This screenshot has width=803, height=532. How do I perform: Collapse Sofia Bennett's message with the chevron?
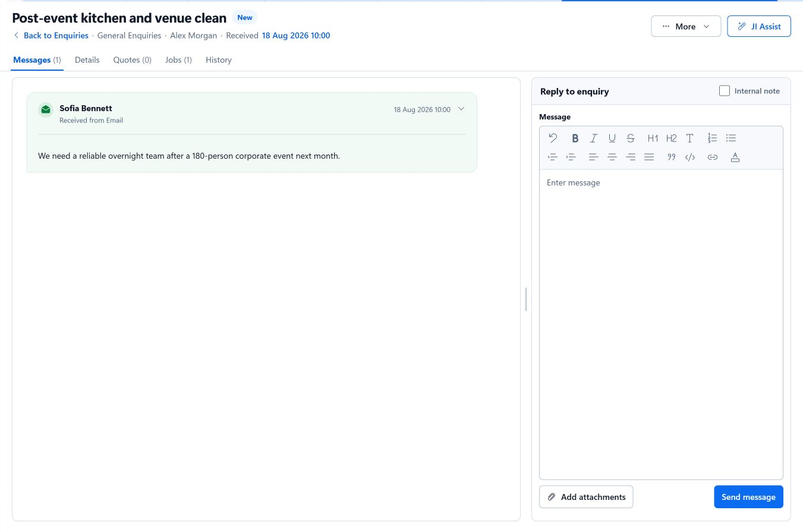(461, 109)
